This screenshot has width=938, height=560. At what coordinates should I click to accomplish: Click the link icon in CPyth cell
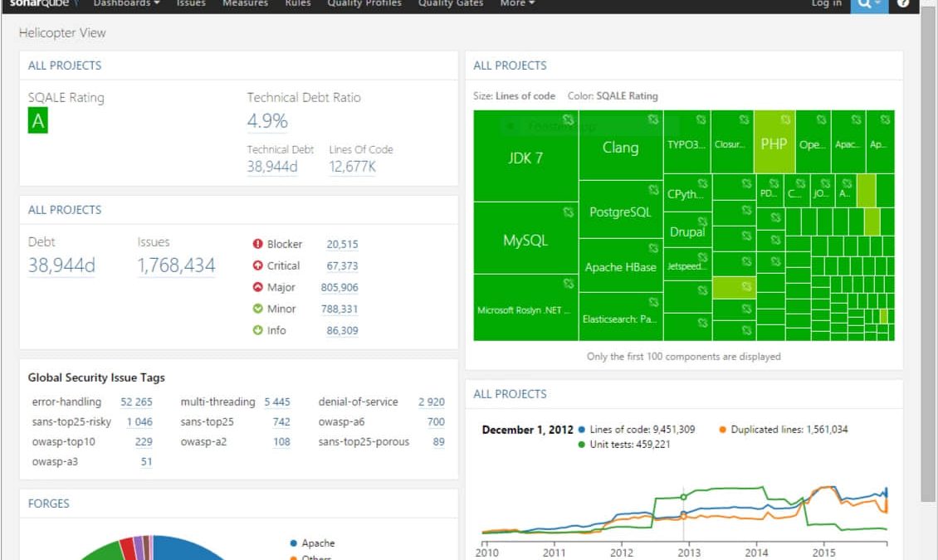point(702,183)
